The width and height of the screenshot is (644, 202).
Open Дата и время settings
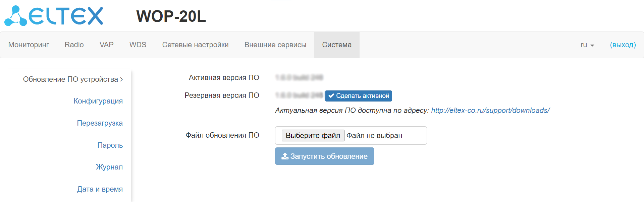pos(100,189)
